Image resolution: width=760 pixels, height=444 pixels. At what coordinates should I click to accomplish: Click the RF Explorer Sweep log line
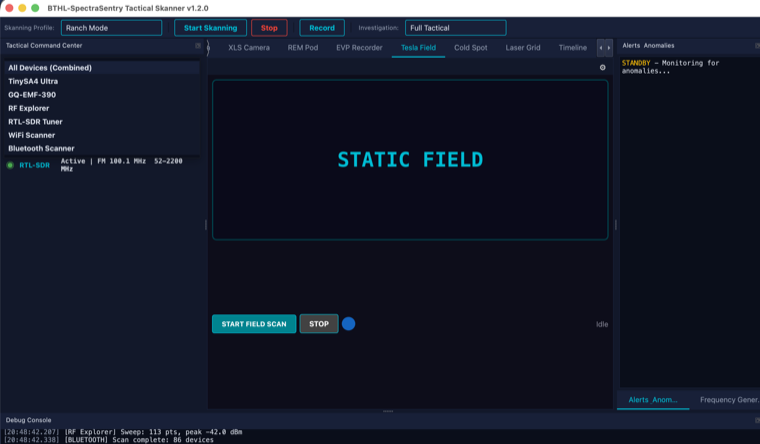[x=123, y=432]
